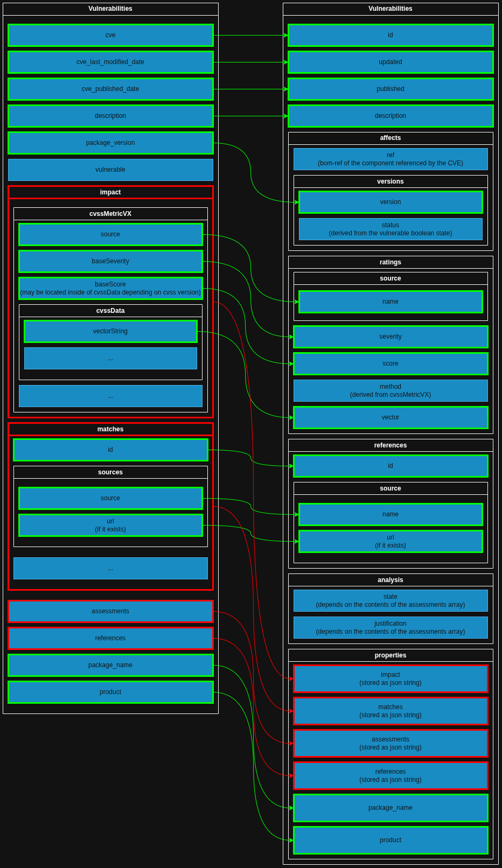Select source header inside ratings group
The image size is (502, 868).
coord(391,278)
